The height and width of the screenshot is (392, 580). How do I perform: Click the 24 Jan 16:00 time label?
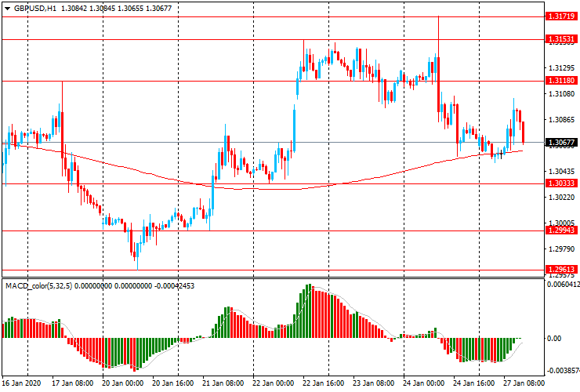(474, 383)
